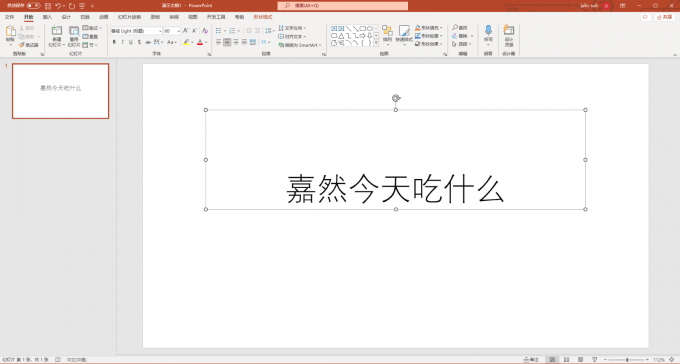This screenshot has height=364, width=680.
Task: Increase font size with the larger A icon
Action: 186,31
